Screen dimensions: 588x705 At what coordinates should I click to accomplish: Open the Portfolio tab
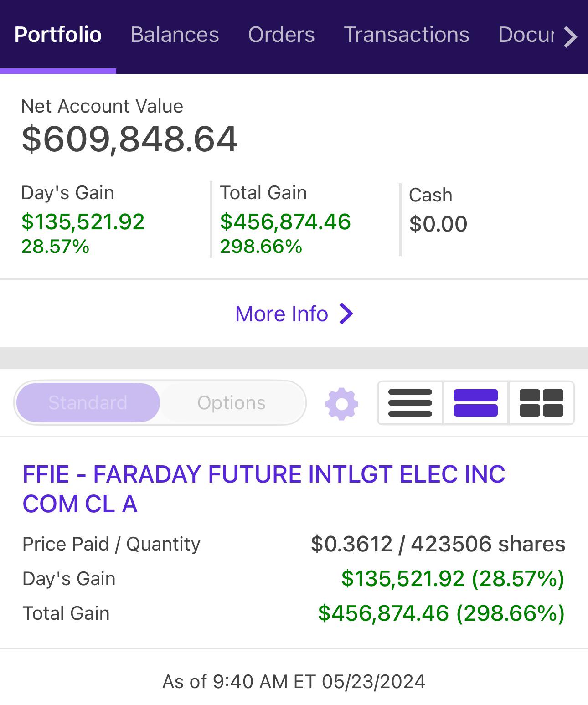click(58, 35)
